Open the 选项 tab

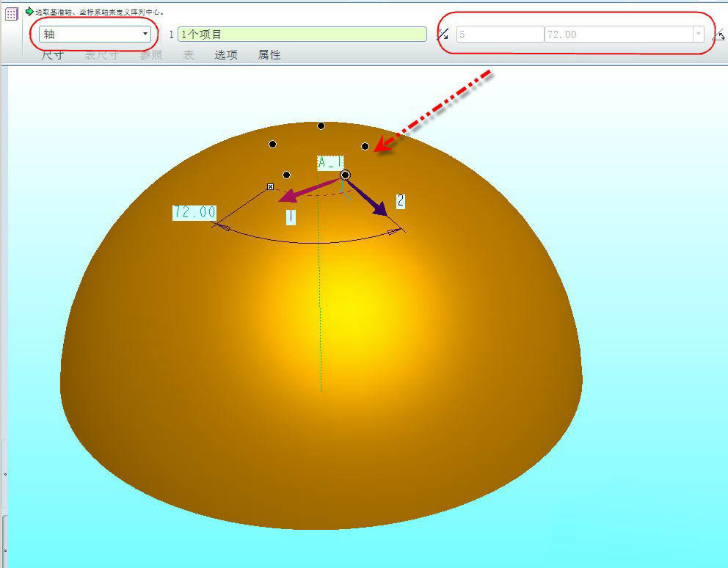[x=225, y=55]
